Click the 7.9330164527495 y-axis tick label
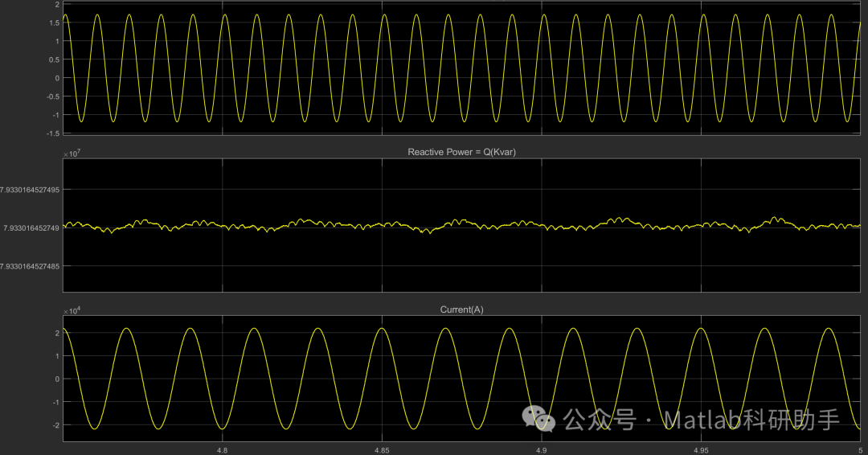Viewport: 868px width, 455px height. [30, 190]
